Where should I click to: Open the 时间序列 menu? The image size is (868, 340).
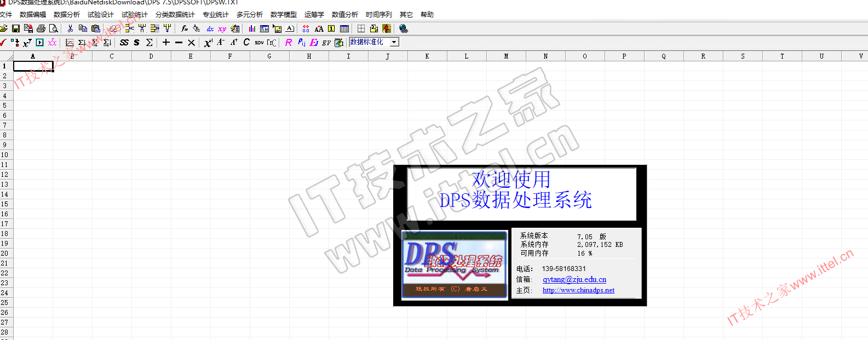379,15
